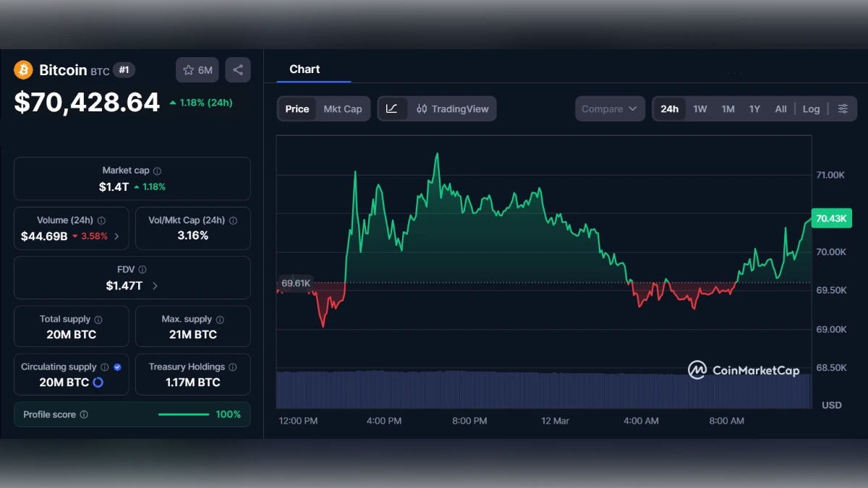Click the Bitcoin coin logo
The width and height of the screenshot is (868, 488).
24,69
